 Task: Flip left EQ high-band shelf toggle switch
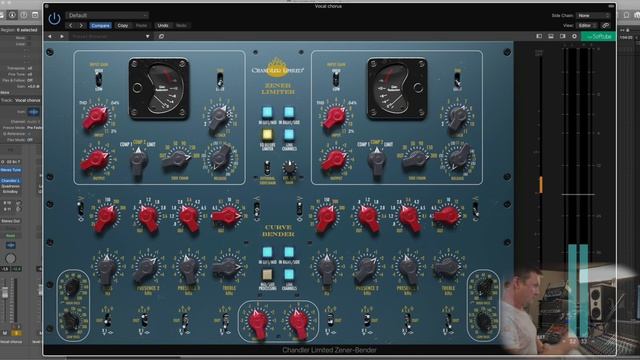pos(257,210)
